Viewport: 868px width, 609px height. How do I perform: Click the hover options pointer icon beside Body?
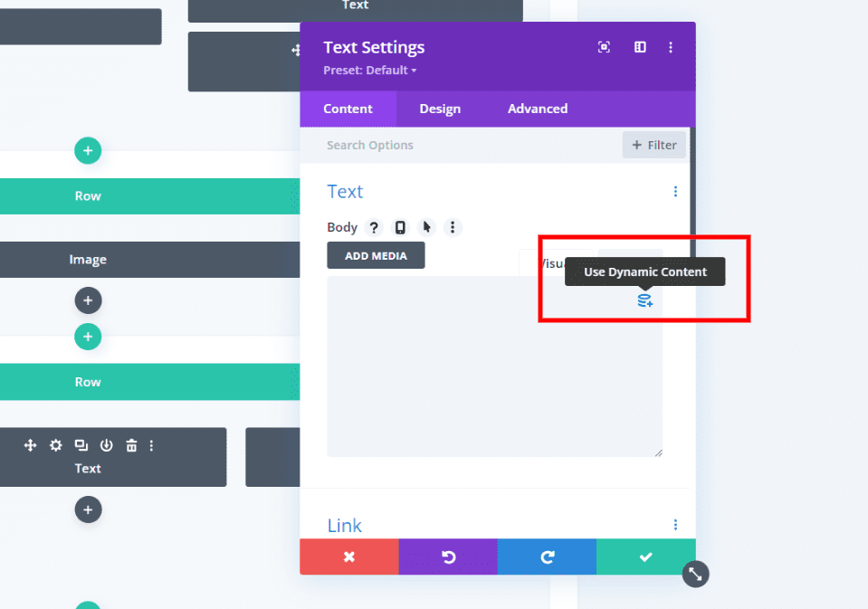click(x=426, y=227)
